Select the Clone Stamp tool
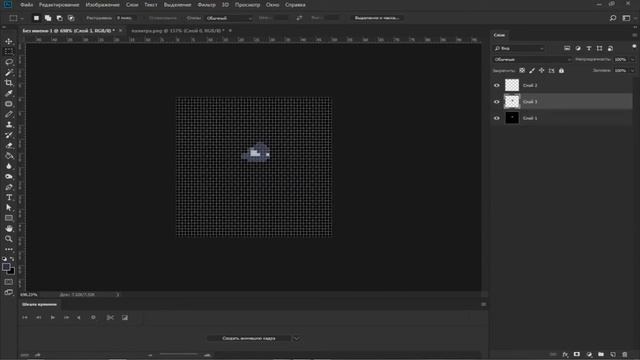Image resolution: width=640 pixels, height=360 pixels. (9, 124)
